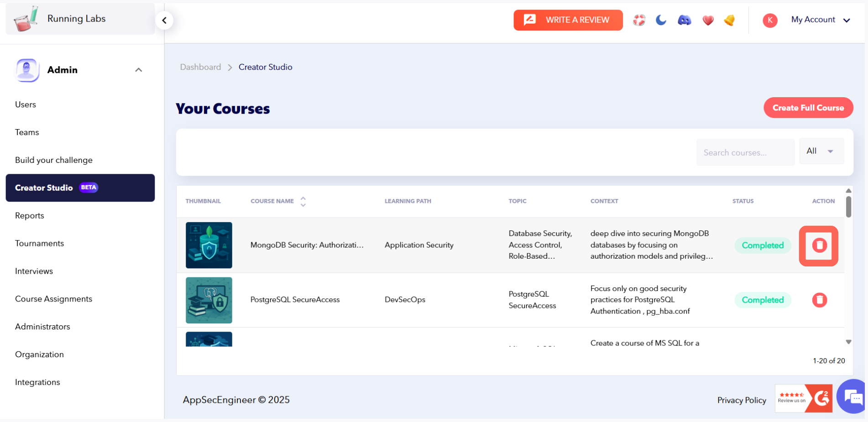Screen dimensions: 868x422
Task: Open the Privacy Policy link
Action: point(741,400)
